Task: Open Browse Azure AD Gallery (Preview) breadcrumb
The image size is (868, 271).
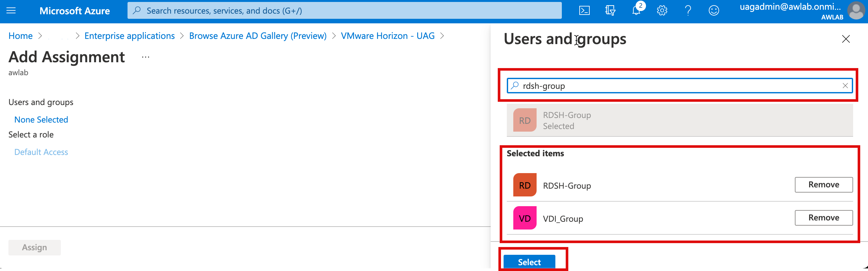Action: coord(257,36)
